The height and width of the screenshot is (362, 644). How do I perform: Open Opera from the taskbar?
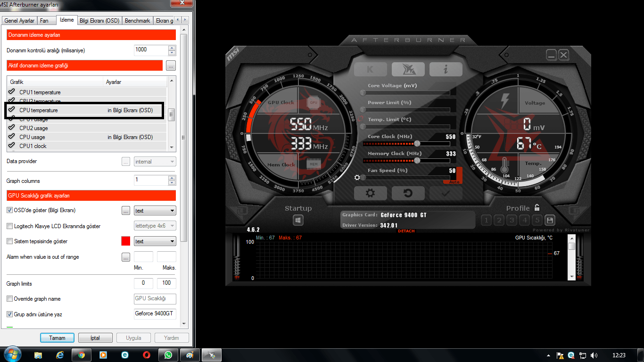pos(147,355)
